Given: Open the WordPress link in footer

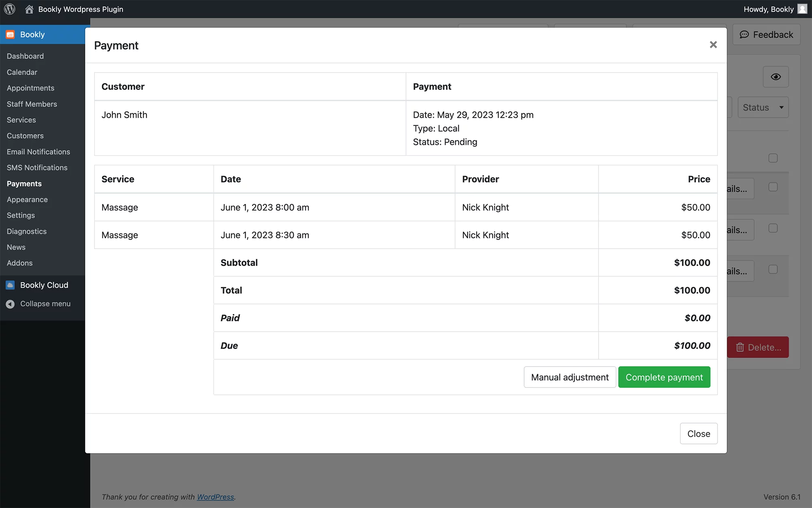Looking at the screenshot, I should click(216, 497).
